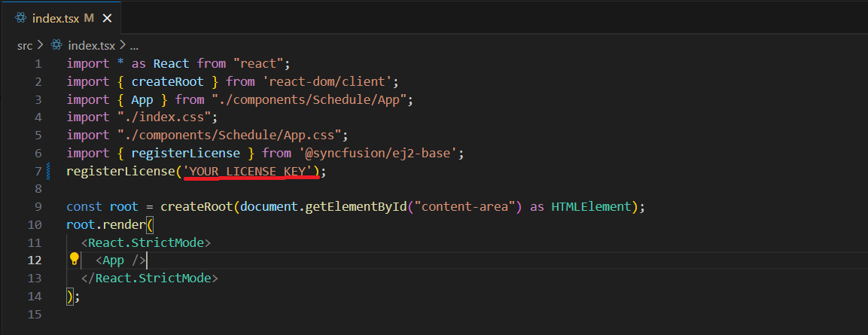Screen dimensions: 868x335
Task: Click closing React.StrictMode tag on line 13
Action: click(150, 278)
